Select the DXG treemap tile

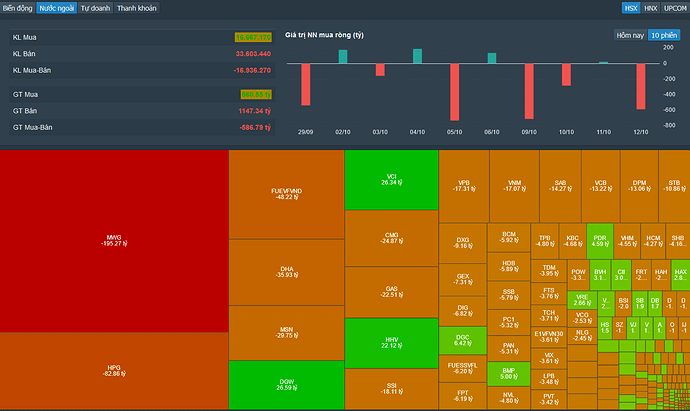463,243
